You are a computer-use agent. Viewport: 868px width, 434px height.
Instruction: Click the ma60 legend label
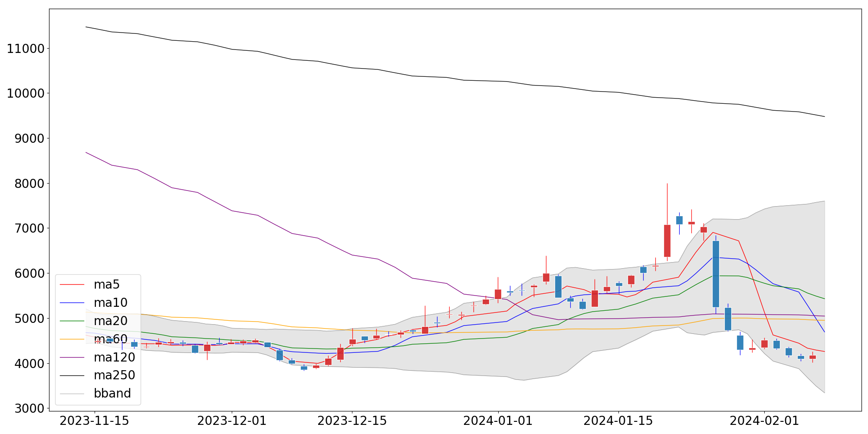(111, 339)
